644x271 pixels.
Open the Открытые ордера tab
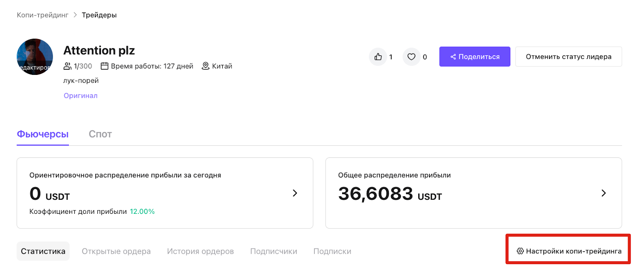[116, 251]
